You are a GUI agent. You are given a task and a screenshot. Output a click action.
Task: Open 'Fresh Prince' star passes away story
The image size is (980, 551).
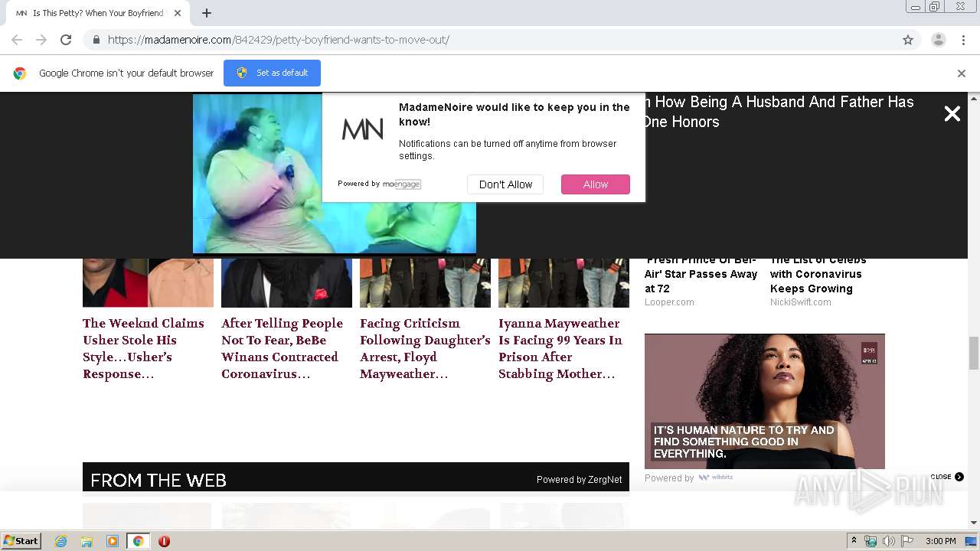701,274
